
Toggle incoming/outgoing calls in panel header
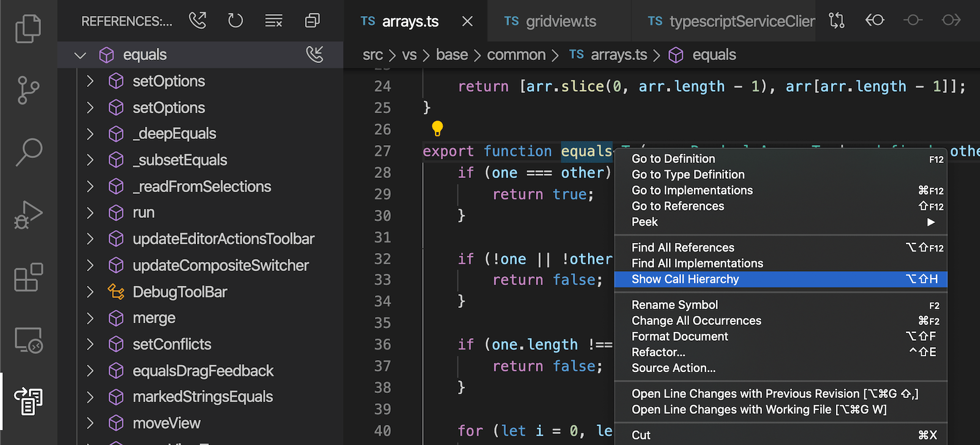[x=197, y=21]
